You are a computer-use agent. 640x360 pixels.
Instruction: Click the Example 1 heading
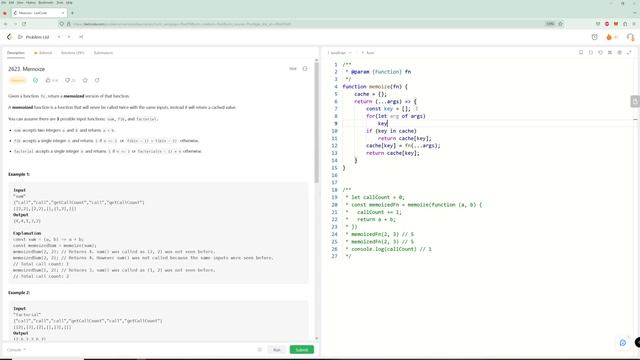coord(19,174)
